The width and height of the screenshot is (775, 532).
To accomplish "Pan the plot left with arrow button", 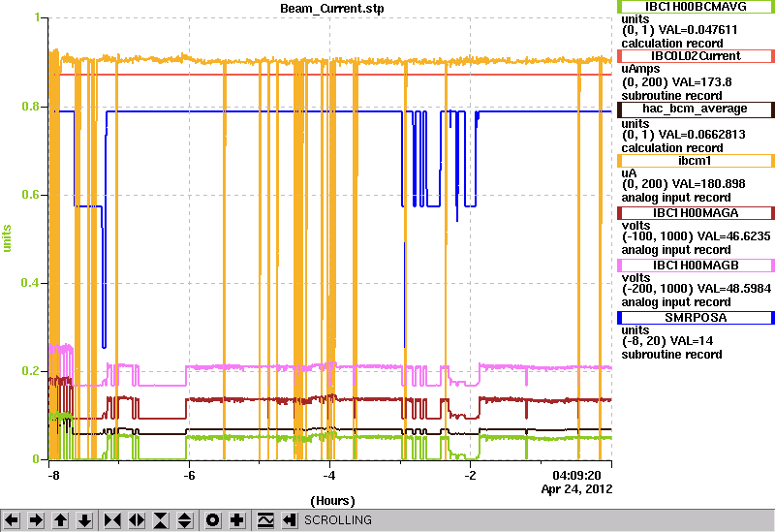I will pyautogui.click(x=12, y=520).
